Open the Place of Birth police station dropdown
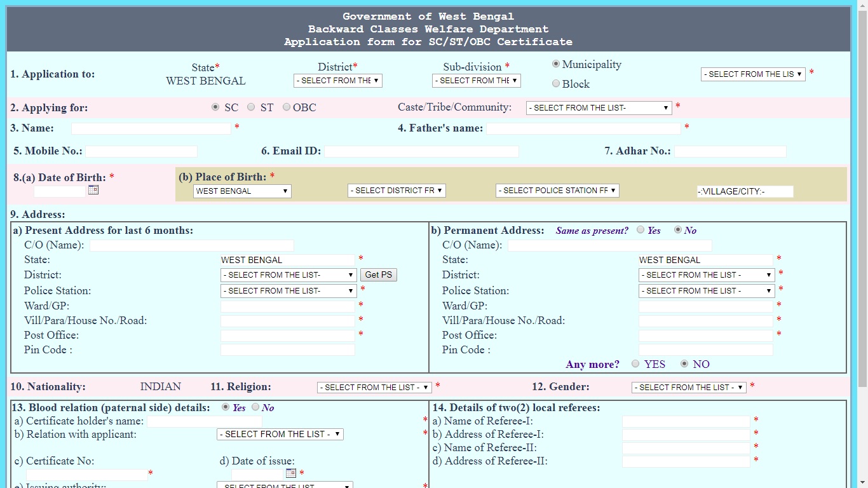 coord(557,190)
